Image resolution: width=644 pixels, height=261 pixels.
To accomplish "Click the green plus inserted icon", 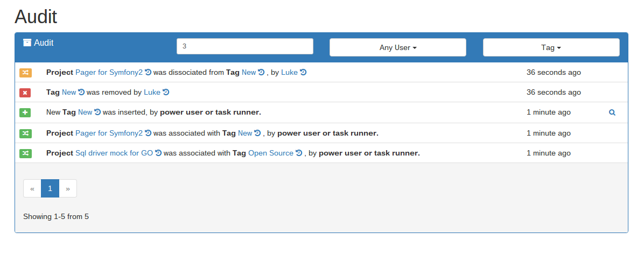I will tap(25, 112).
